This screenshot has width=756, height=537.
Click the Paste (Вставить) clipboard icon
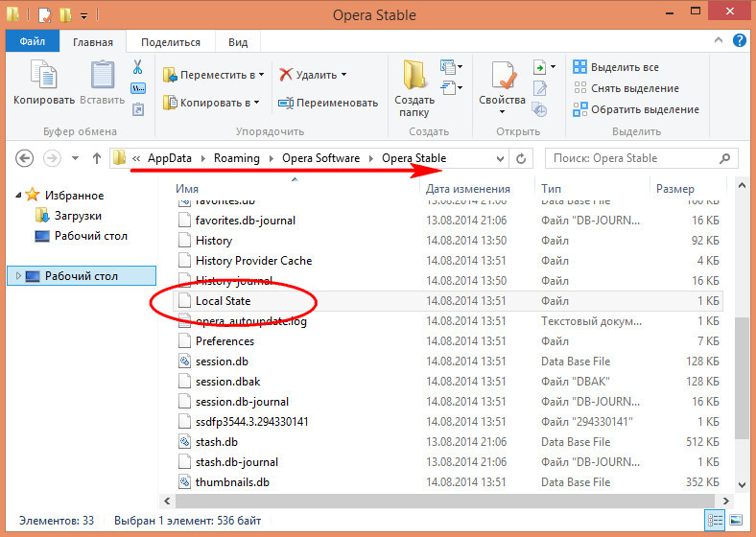coord(103,75)
